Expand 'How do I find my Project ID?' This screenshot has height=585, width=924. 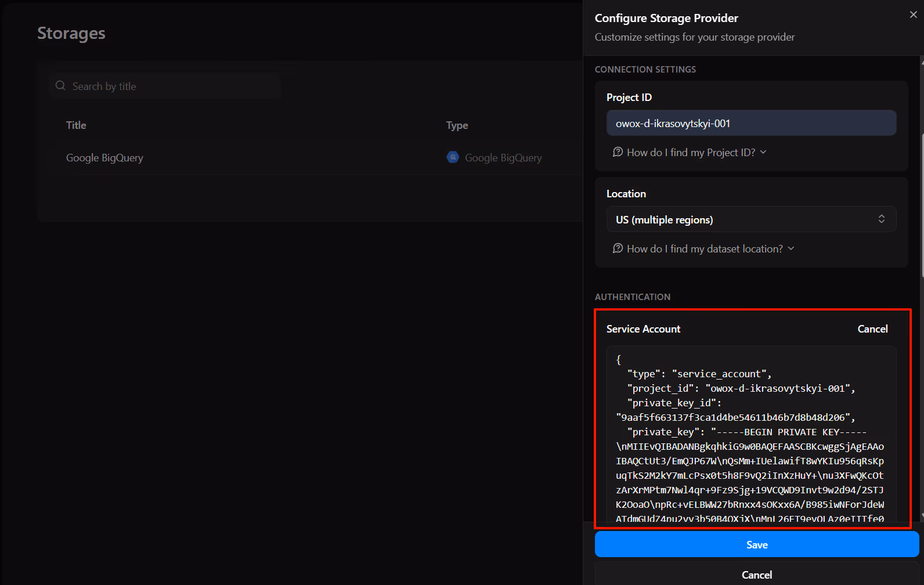point(690,152)
